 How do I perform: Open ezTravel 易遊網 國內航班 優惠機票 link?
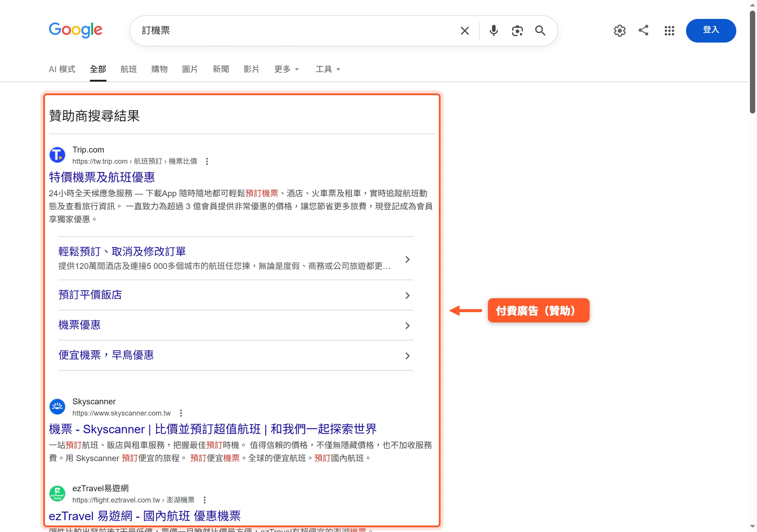pos(145,516)
